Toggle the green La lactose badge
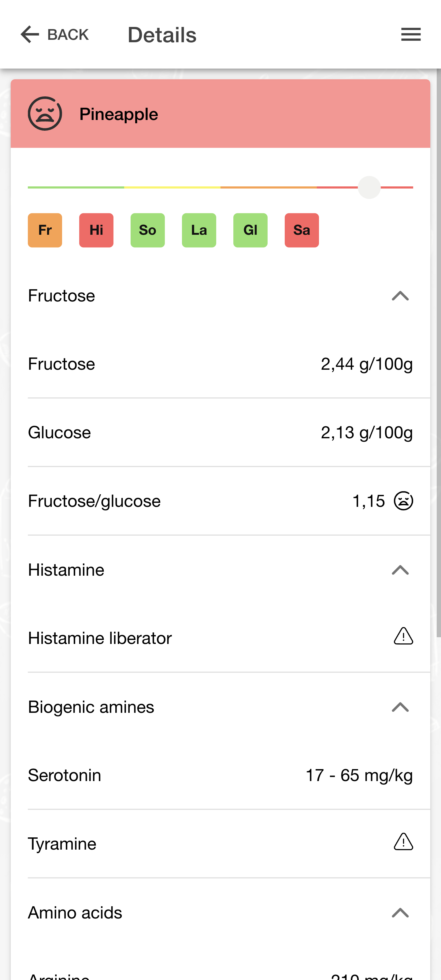Screen dimensions: 441x980 199,230
